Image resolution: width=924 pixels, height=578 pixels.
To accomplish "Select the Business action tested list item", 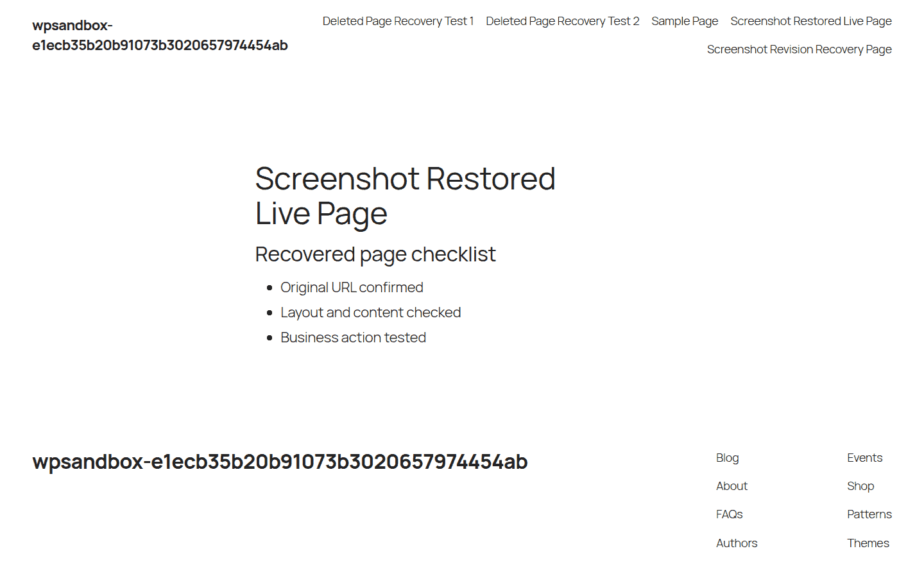I will pyautogui.click(x=353, y=338).
